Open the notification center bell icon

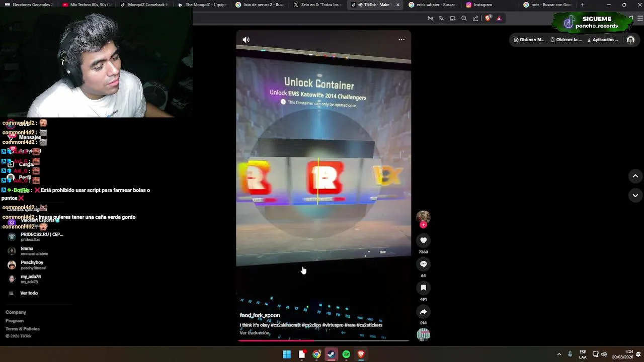pyautogui.click(x=638, y=354)
